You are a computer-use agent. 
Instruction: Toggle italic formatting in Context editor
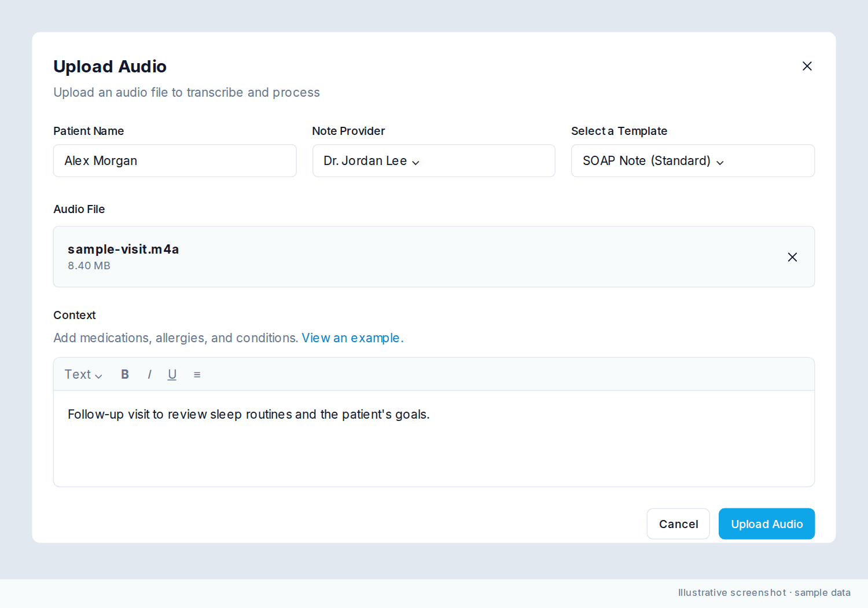tap(149, 375)
